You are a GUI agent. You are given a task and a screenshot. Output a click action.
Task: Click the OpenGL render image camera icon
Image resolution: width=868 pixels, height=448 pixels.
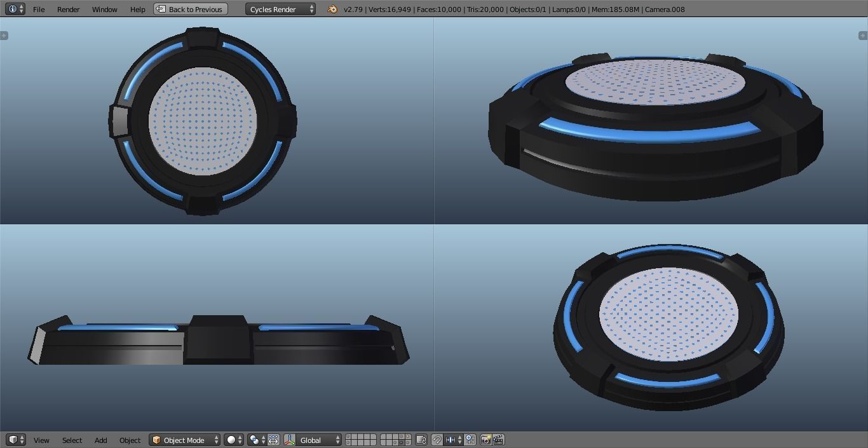[486, 440]
